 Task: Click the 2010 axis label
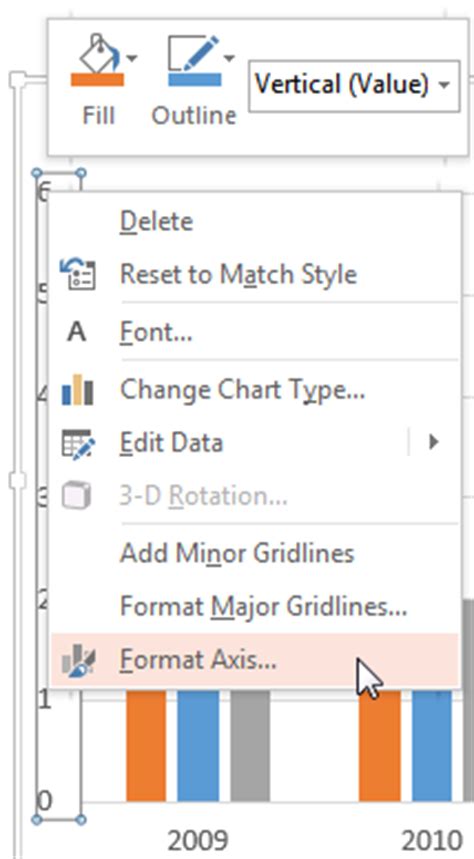click(432, 839)
